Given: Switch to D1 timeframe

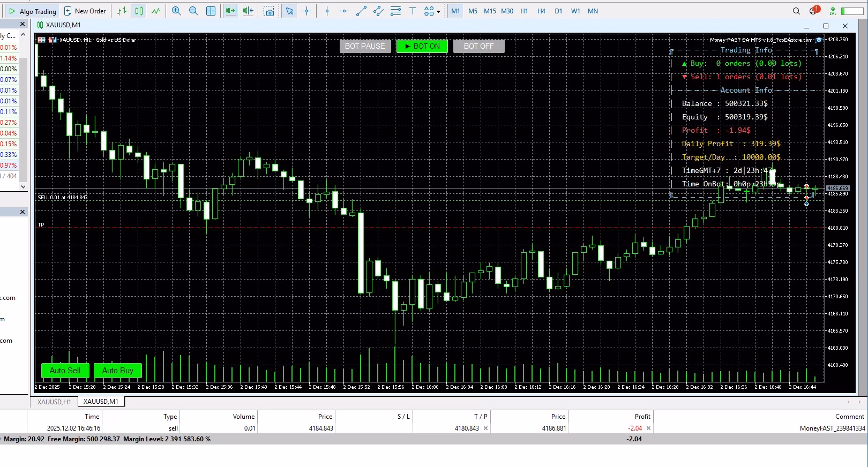Looking at the screenshot, I should pos(558,11).
